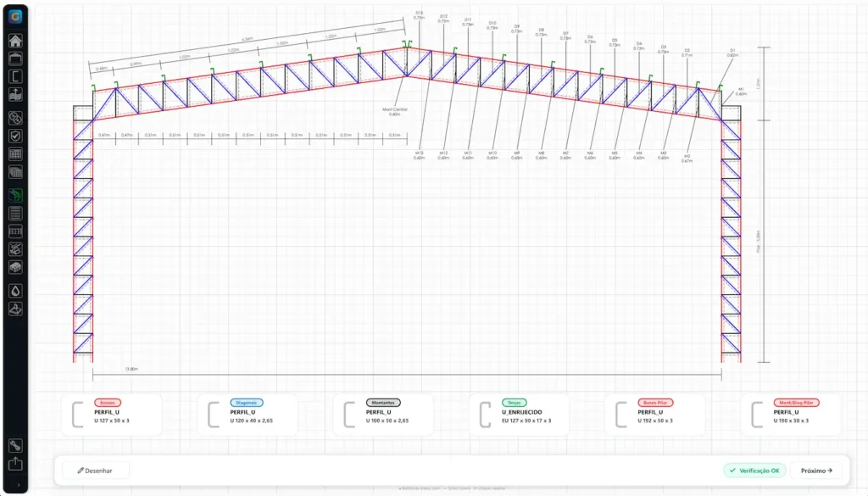Open the foundation cone sidebar icon
This screenshot has height=496, width=868.
15,309
